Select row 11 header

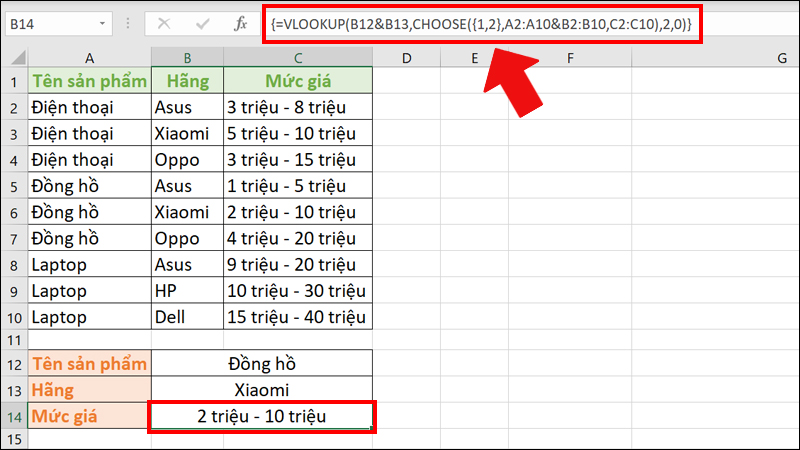click(14, 340)
